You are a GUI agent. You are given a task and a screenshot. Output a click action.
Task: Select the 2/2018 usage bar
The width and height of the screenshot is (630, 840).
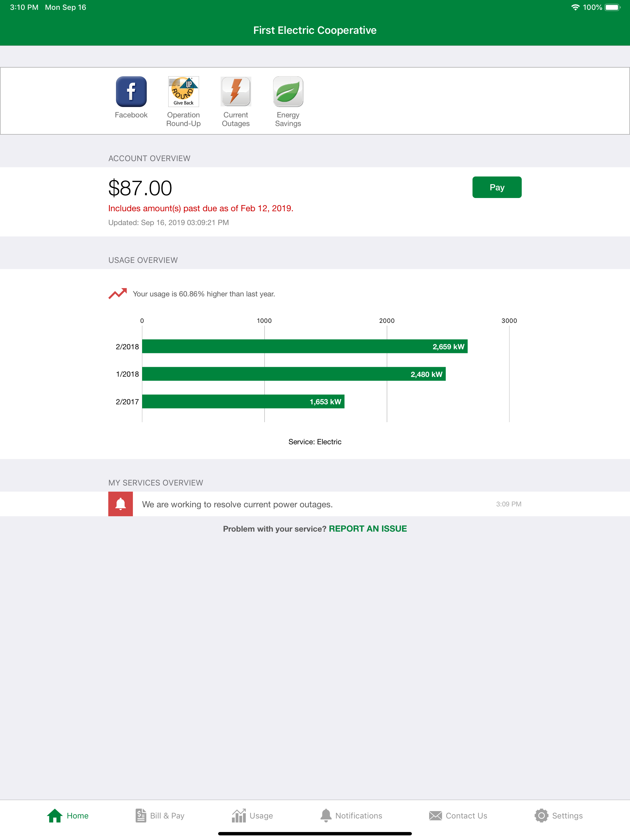305,346
